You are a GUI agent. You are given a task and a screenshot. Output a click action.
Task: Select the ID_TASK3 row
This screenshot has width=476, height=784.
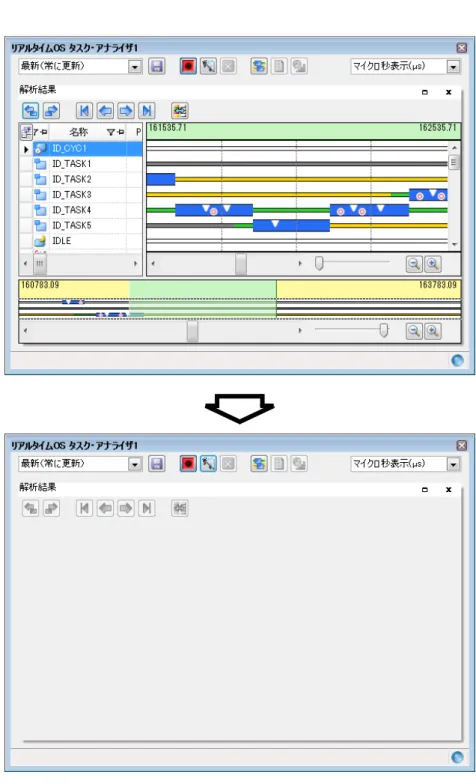tap(80, 195)
